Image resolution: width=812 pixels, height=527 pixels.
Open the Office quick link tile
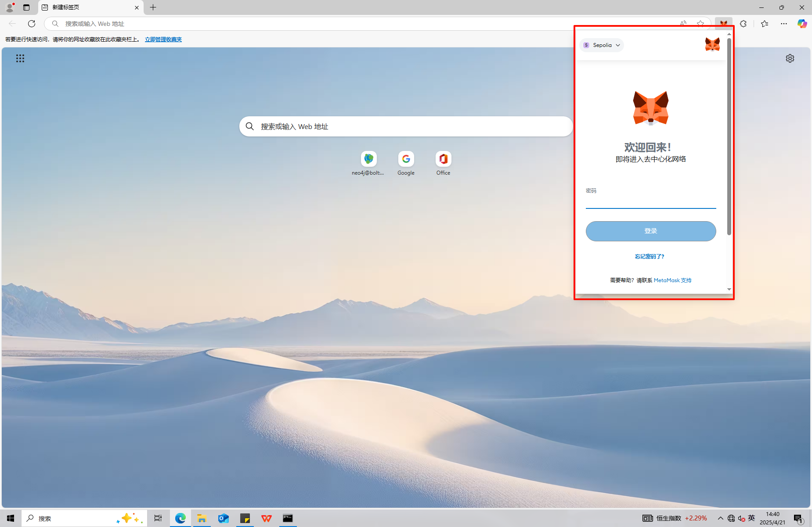click(x=443, y=164)
